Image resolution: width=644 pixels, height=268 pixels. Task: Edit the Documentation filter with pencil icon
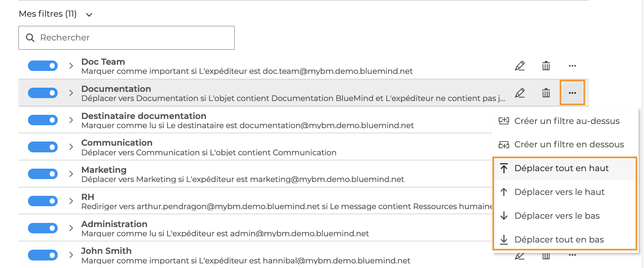(520, 93)
